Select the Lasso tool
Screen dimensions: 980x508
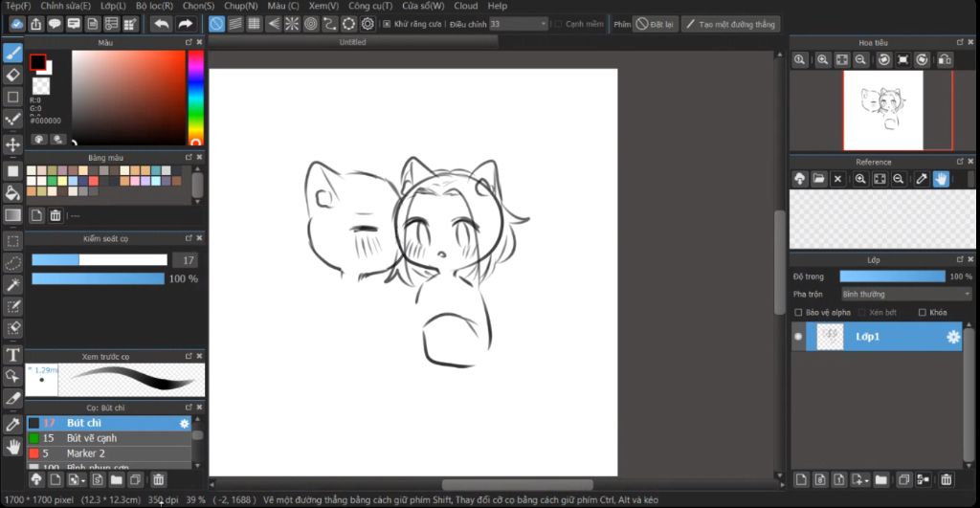[x=13, y=263]
